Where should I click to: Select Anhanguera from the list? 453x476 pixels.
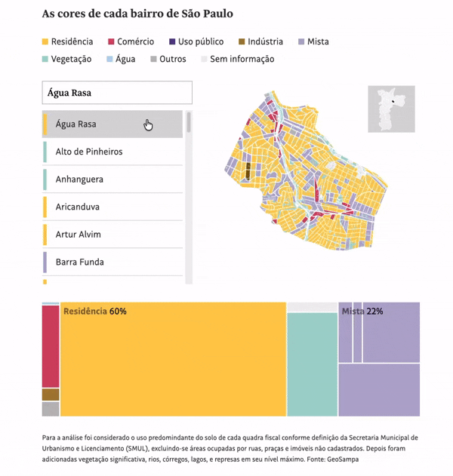(112, 179)
